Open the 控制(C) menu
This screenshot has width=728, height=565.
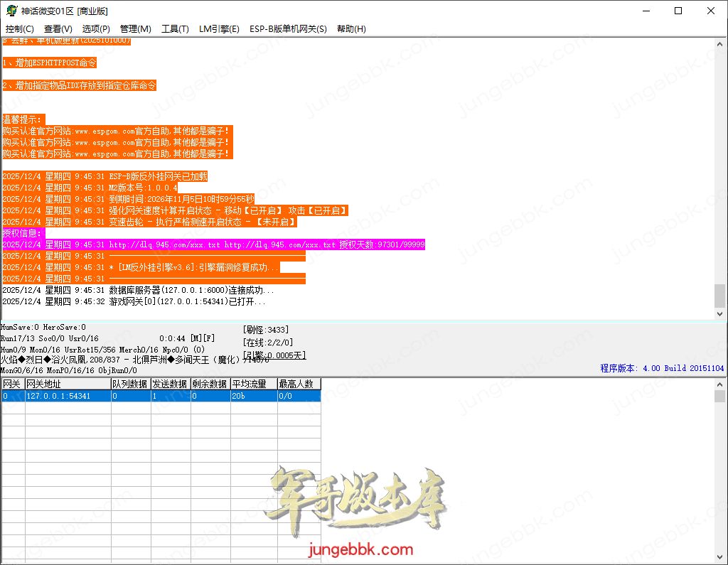[x=19, y=29]
